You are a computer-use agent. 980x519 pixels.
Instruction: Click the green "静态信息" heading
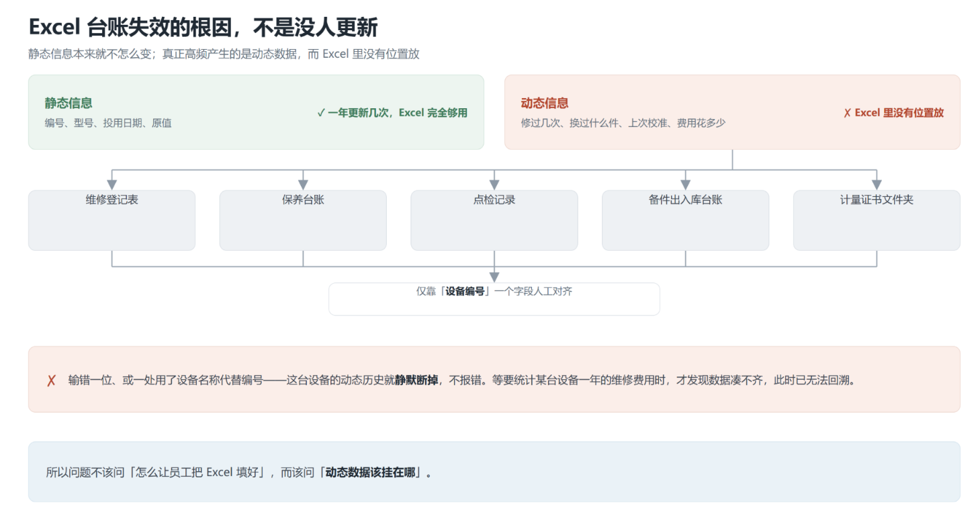click(x=69, y=103)
